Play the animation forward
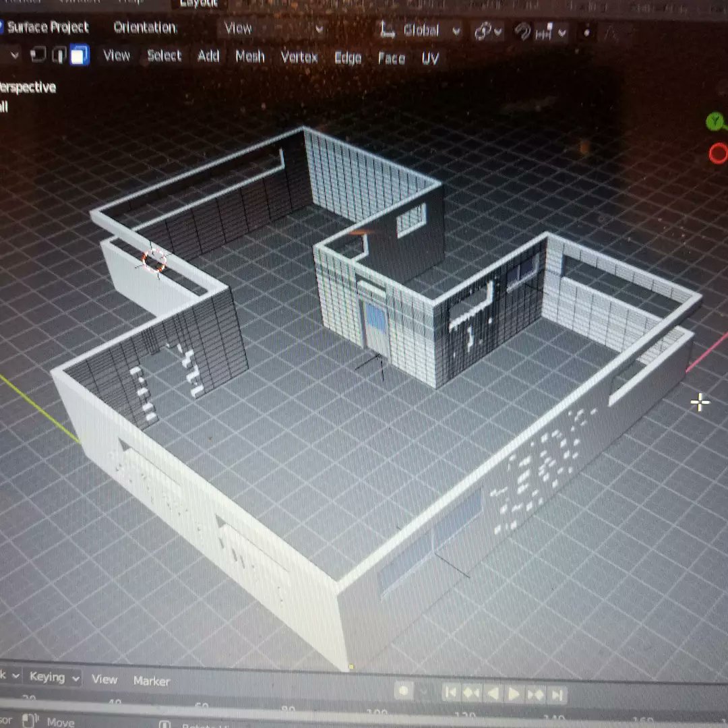This screenshot has width=728, height=728. tap(514, 694)
